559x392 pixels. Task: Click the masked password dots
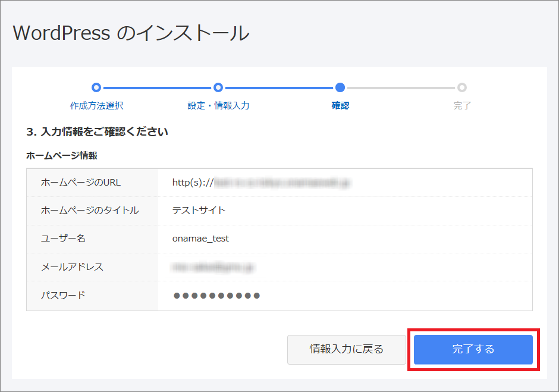pyautogui.click(x=216, y=295)
